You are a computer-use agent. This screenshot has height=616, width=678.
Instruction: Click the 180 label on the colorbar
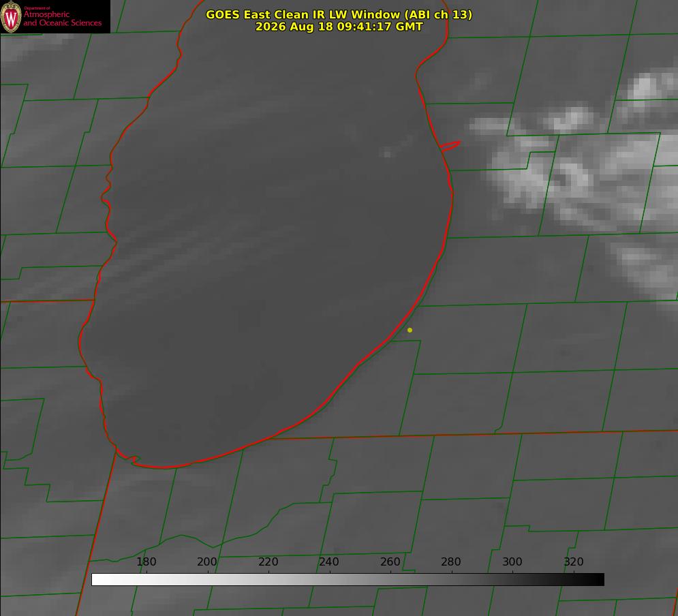146,561
